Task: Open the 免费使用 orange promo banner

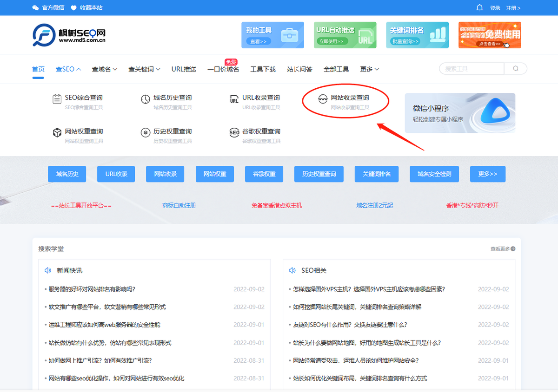Action: tap(490, 35)
